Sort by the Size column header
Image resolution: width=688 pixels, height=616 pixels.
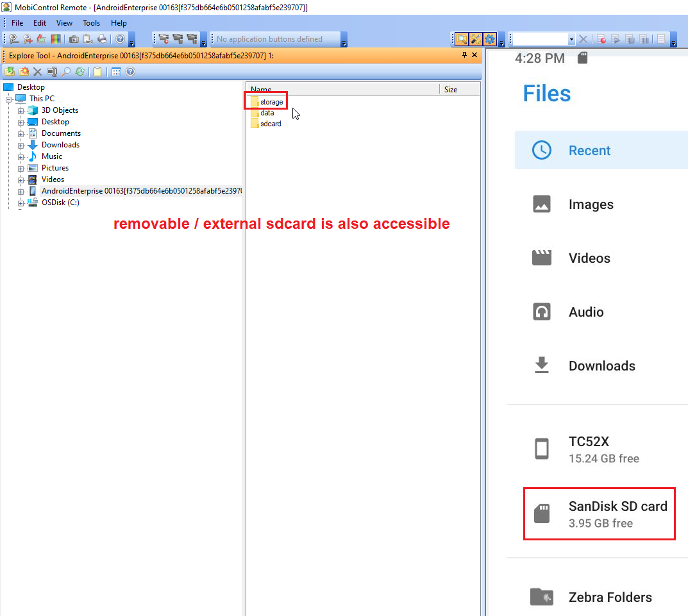coord(459,89)
